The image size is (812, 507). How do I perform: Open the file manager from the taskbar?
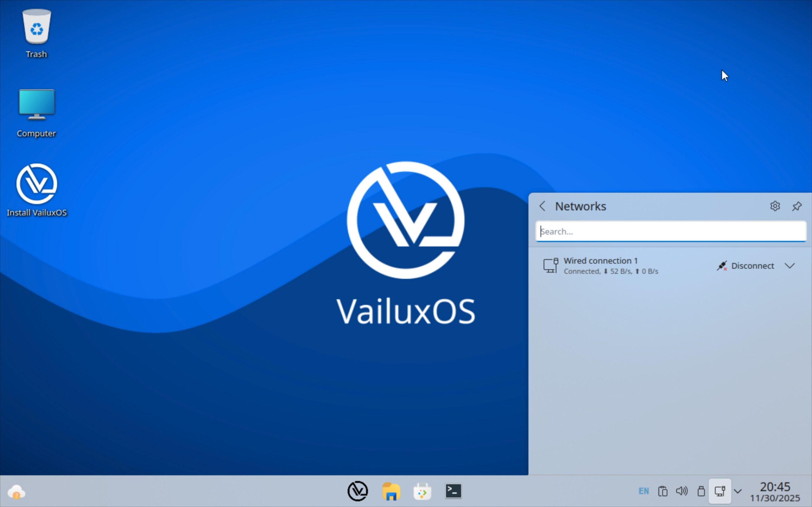[391, 491]
